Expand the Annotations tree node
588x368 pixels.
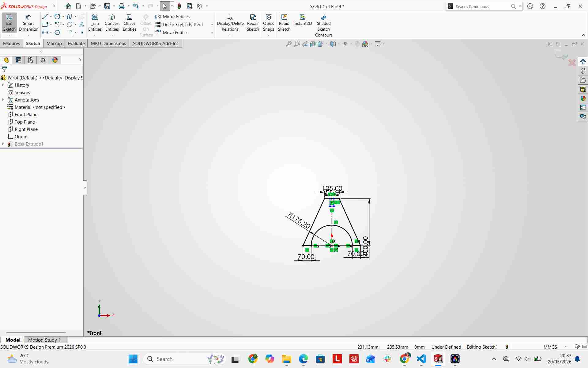click(x=3, y=100)
